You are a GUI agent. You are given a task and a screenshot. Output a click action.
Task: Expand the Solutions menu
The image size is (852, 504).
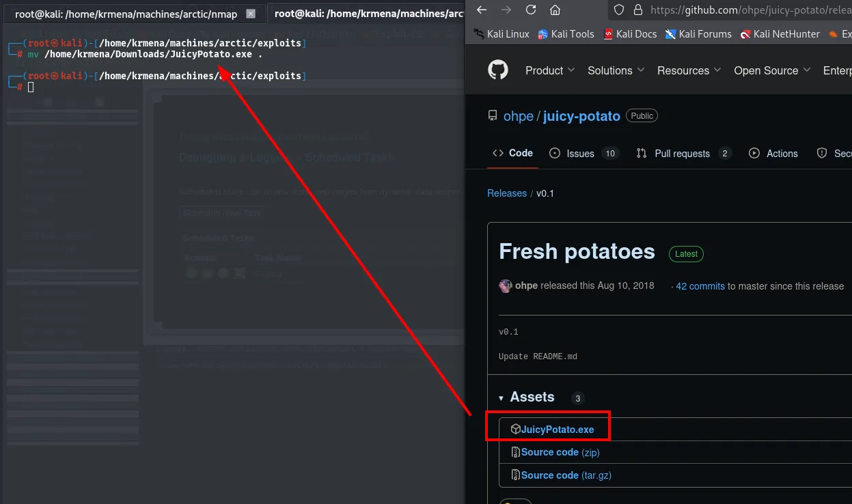point(616,70)
